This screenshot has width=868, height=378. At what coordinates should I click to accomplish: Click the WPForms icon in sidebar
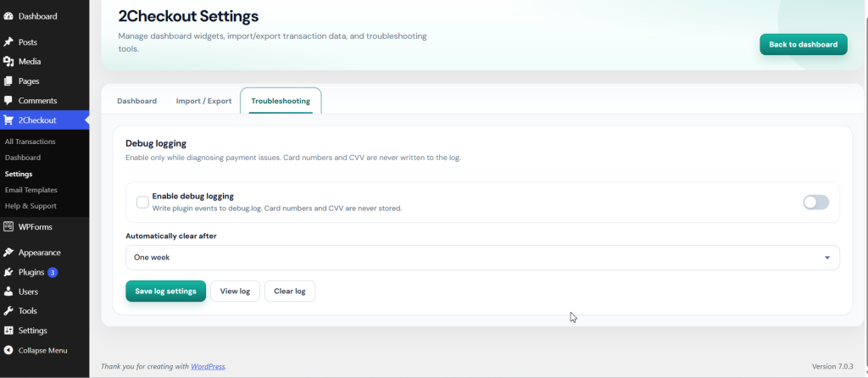coord(8,226)
